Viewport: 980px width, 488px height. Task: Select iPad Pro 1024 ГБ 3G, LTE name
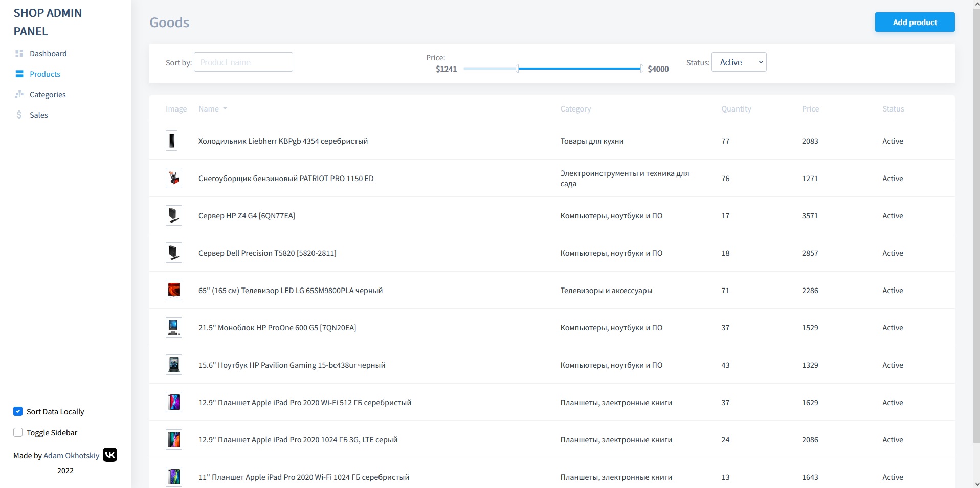tap(298, 440)
